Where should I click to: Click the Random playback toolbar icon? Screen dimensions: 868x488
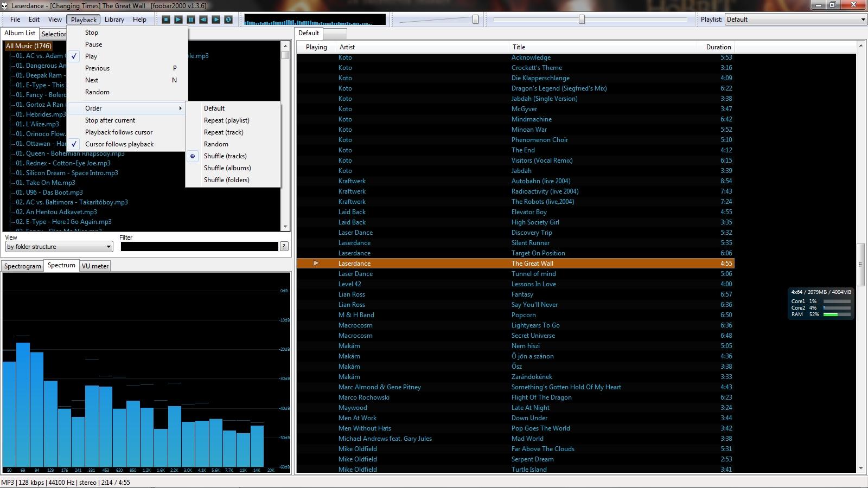(228, 20)
